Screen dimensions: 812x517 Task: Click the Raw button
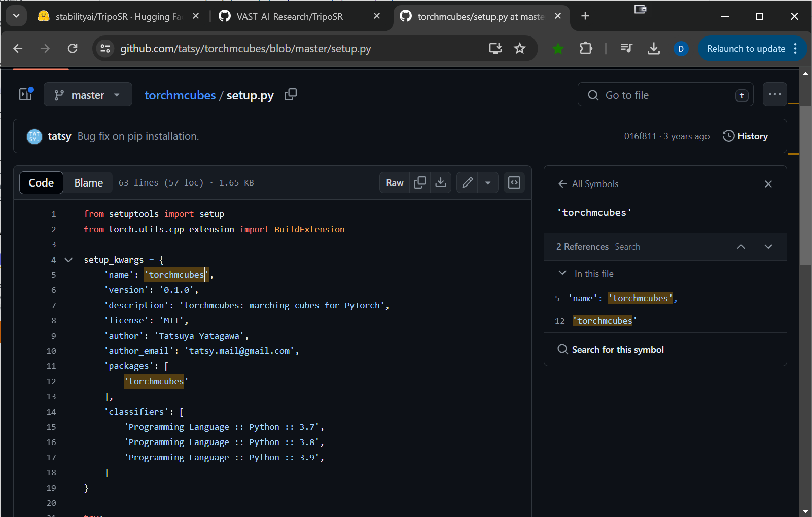coord(395,182)
